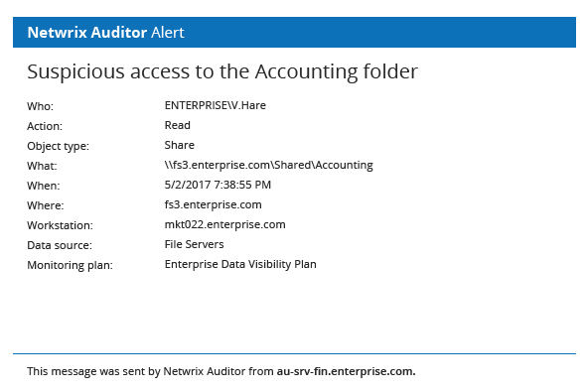This screenshot has width=586, height=392.
Task: Click the Suspicious access to Accounting folder heading
Action: (x=222, y=71)
